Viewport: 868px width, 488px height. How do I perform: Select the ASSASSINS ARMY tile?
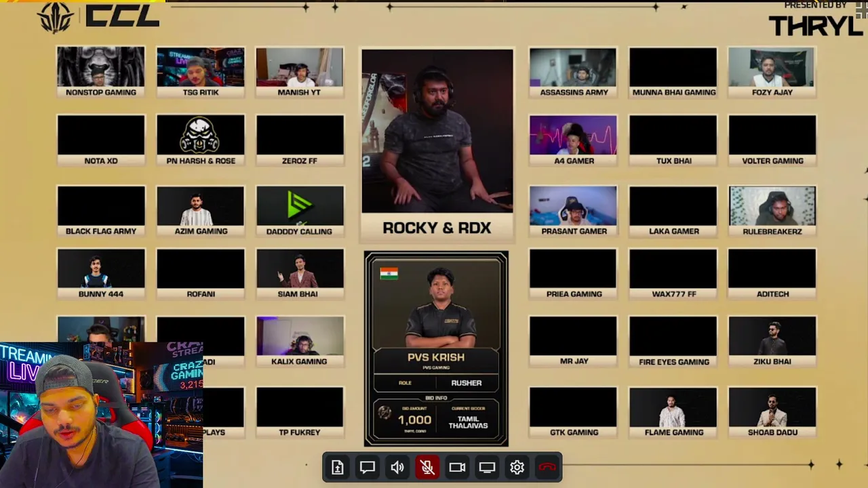(x=574, y=72)
